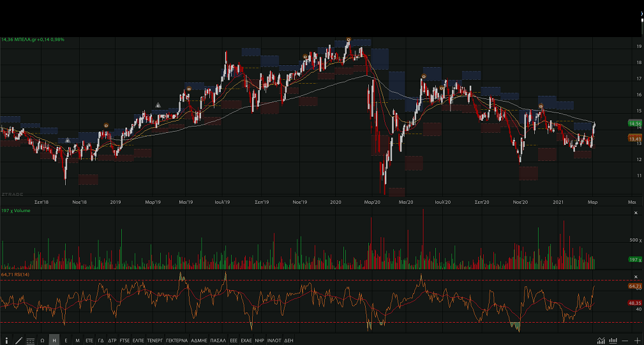This screenshot has height=345, width=644.
Task: Zoom in with the plus icon
Action: point(638,341)
